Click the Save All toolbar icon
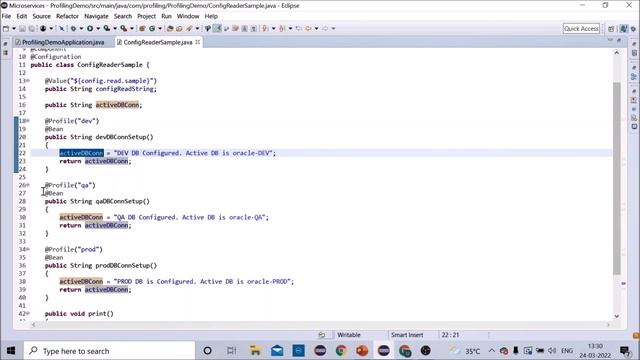Viewport: 640px width, 360px height. (x=31, y=29)
